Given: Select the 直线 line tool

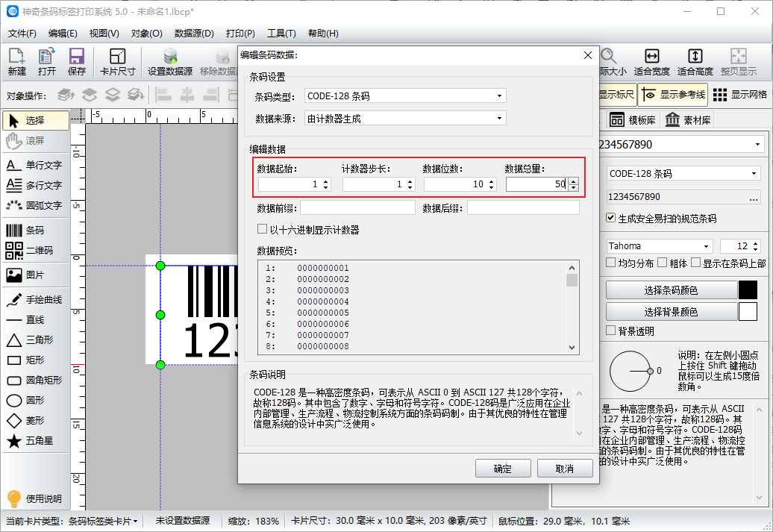Looking at the screenshot, I should pyautogui.click(x=36, y=320).
